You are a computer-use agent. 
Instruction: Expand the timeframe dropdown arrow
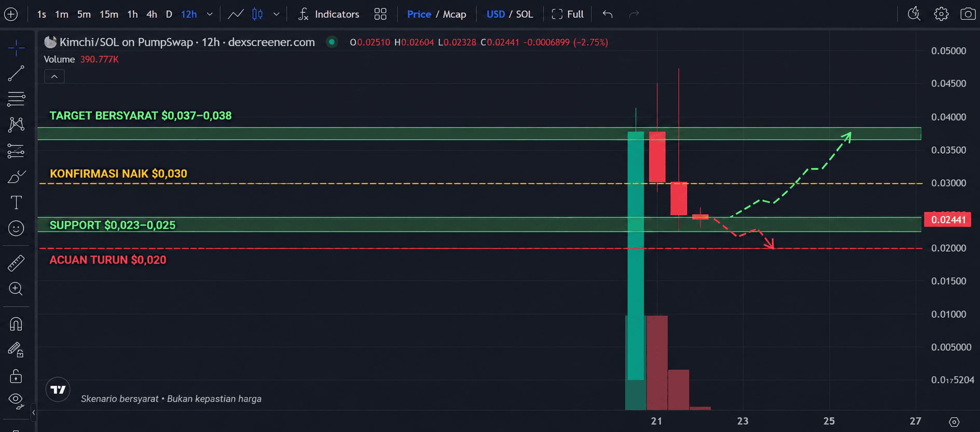(x=210, y=14)
